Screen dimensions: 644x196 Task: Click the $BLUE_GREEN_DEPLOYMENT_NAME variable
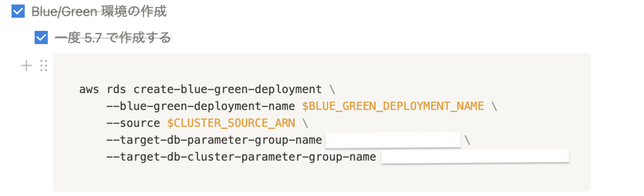pos(393,106)
